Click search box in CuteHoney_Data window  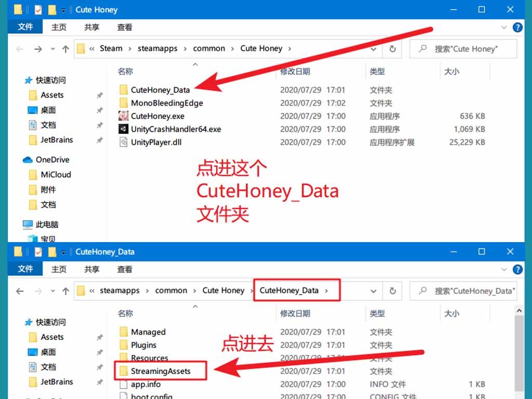pos(463,291)
